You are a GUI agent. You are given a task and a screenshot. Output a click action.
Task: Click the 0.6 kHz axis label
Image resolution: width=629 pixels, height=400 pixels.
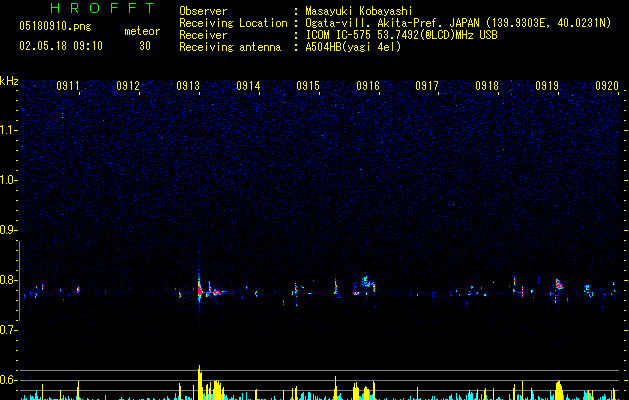coord(8,380)
